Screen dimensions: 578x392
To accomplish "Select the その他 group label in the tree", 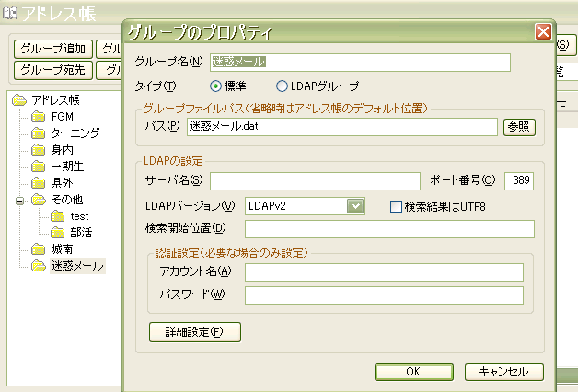I will [x=66, y=200].
